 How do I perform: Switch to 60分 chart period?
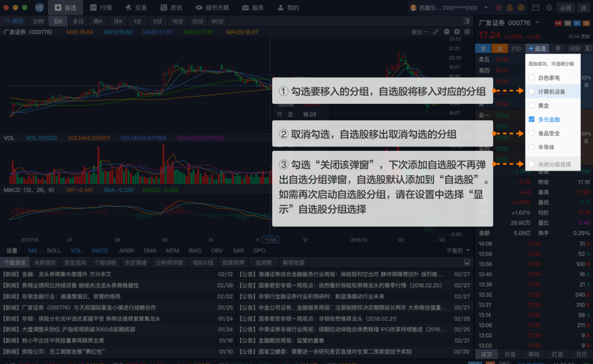[217, 21]
